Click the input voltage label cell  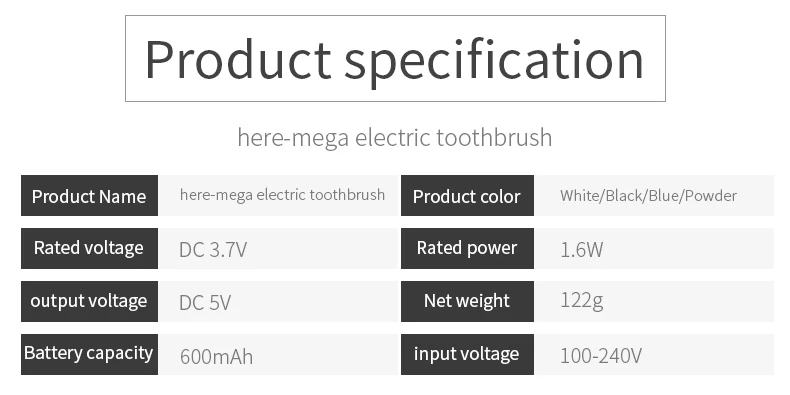(467, 354)
